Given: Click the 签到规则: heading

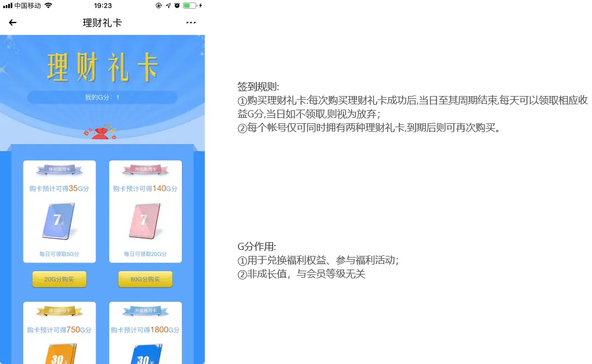Looking at the screenshot, I should pos(258,87).
